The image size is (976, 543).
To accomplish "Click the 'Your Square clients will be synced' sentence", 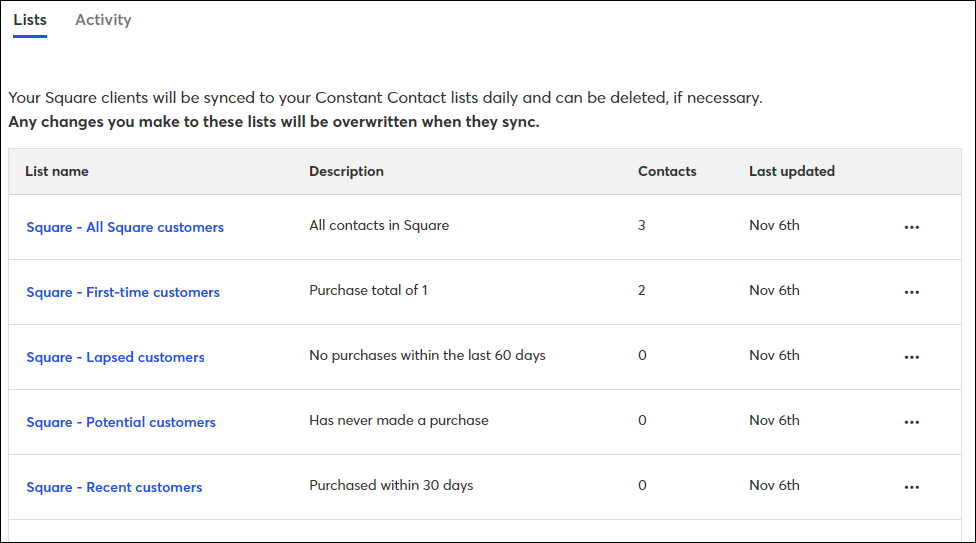I will click(385, 98).
